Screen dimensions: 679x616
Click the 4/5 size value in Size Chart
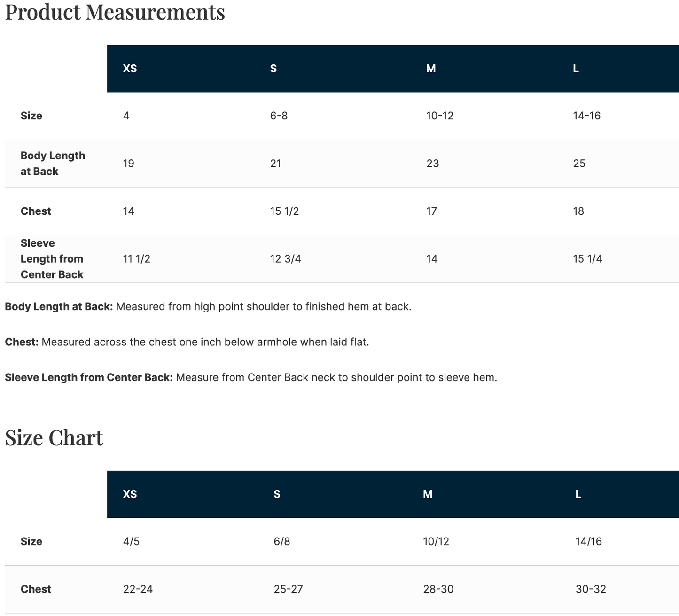click(131, 542)
